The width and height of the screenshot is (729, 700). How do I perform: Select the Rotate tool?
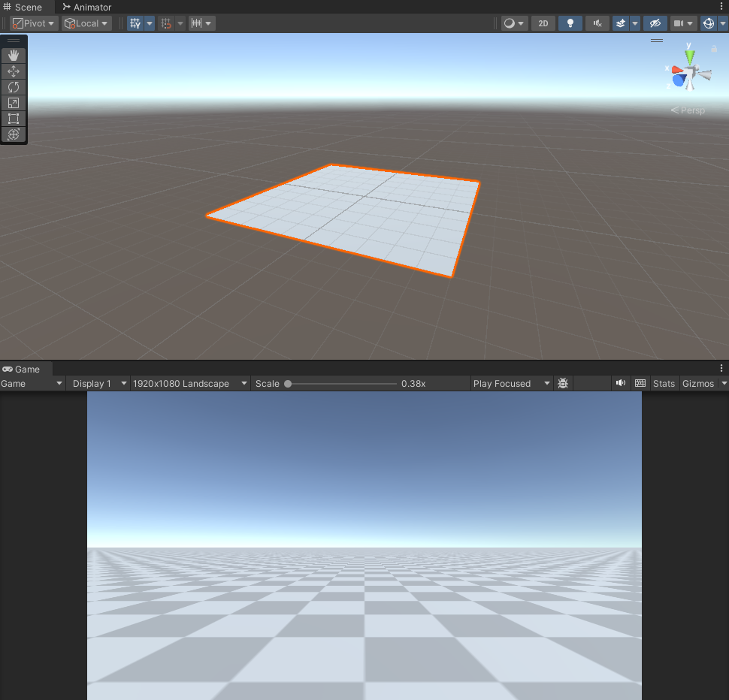coord(13,86)
